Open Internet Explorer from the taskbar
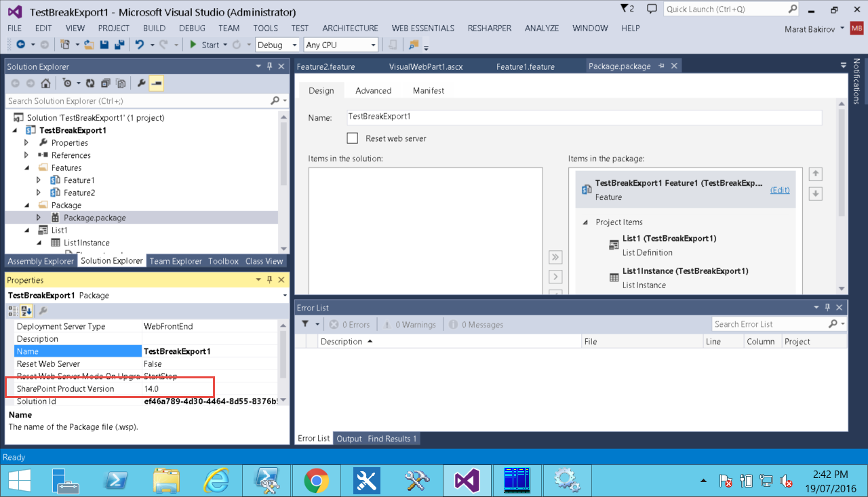Viewport: 868px width, 497px height. coord(216,481)
